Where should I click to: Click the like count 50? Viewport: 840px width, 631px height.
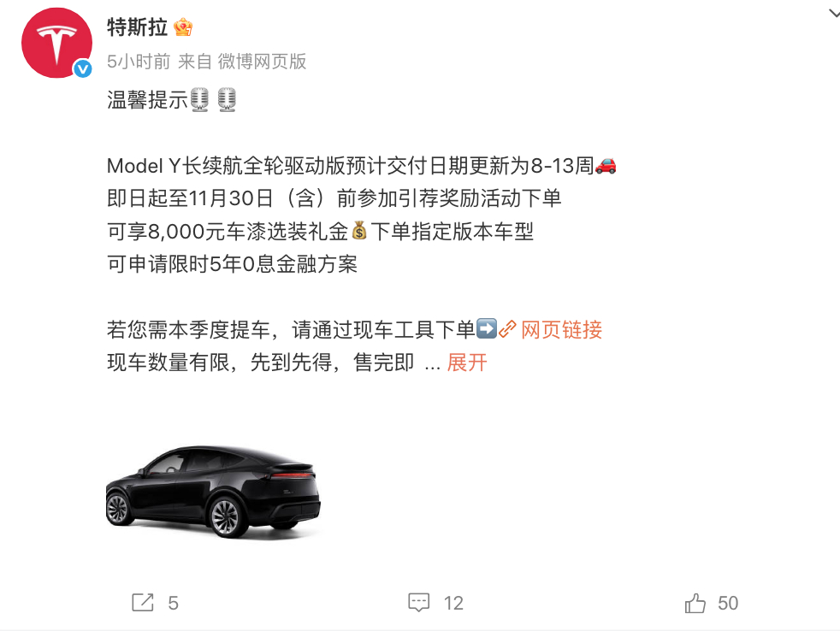pos(728,603)
